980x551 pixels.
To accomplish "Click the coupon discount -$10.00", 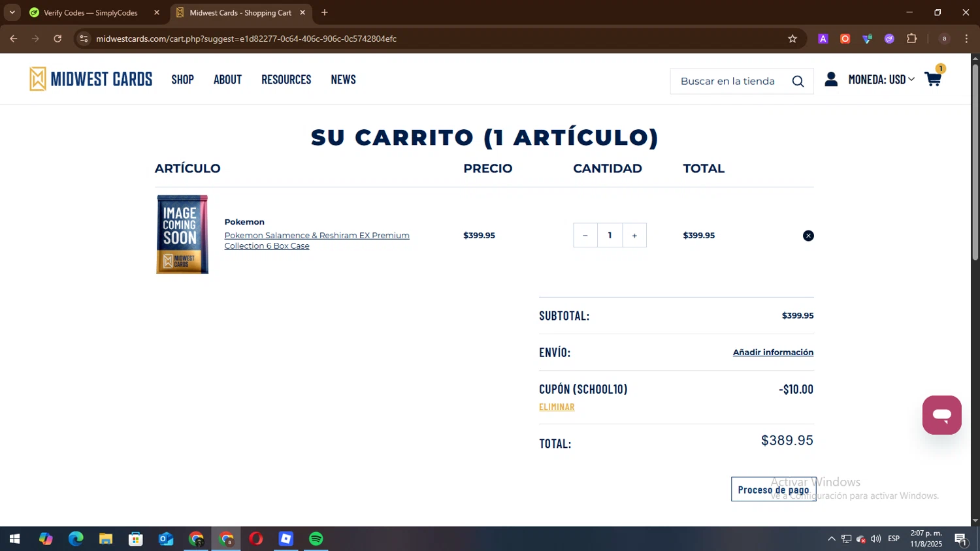I will [796, 389].
